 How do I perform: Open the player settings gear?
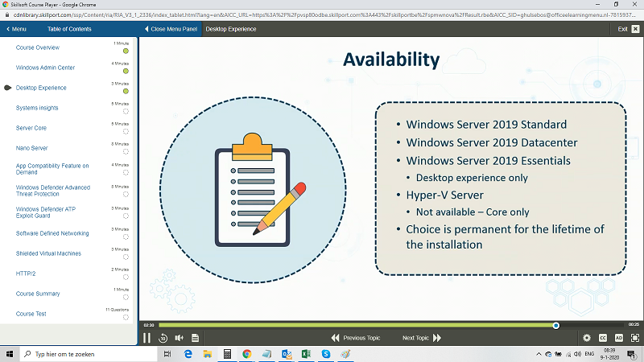587,338
